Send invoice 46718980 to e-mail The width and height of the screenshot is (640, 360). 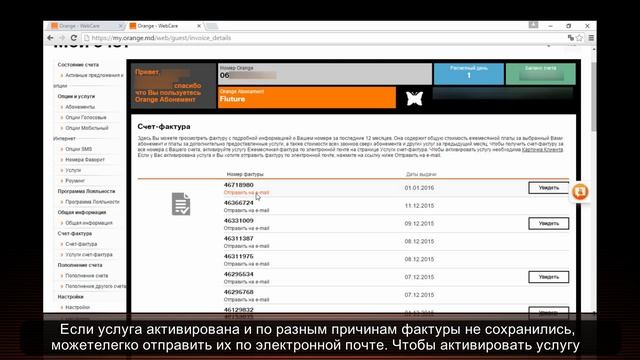(246, 193)
